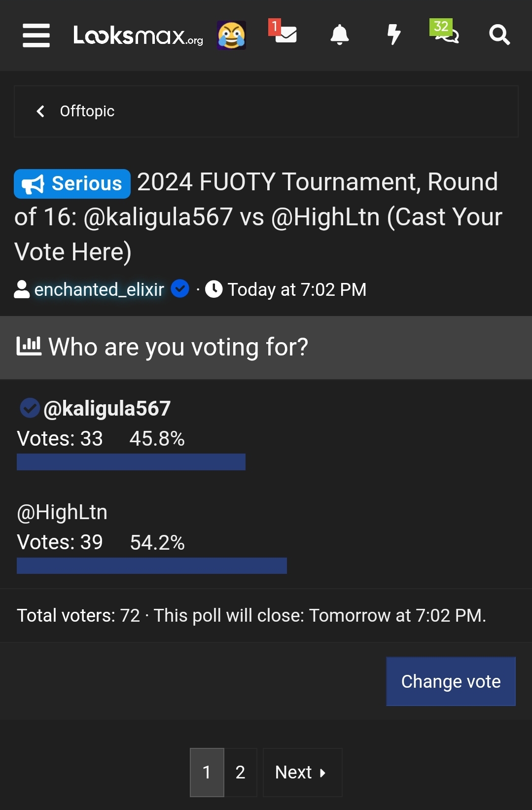Go back using the Offtopic chevron arrow
532x810 pixels.
[40, 111]
